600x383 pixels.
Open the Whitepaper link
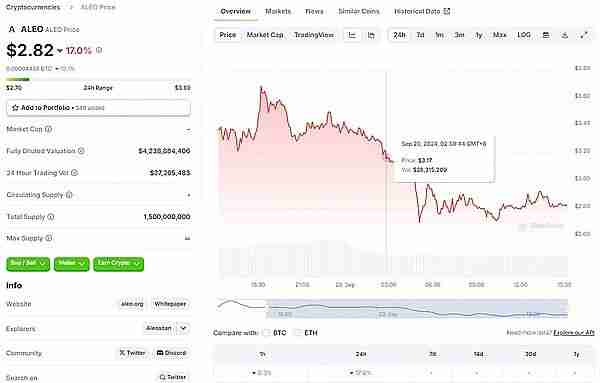tap(170, 304)
